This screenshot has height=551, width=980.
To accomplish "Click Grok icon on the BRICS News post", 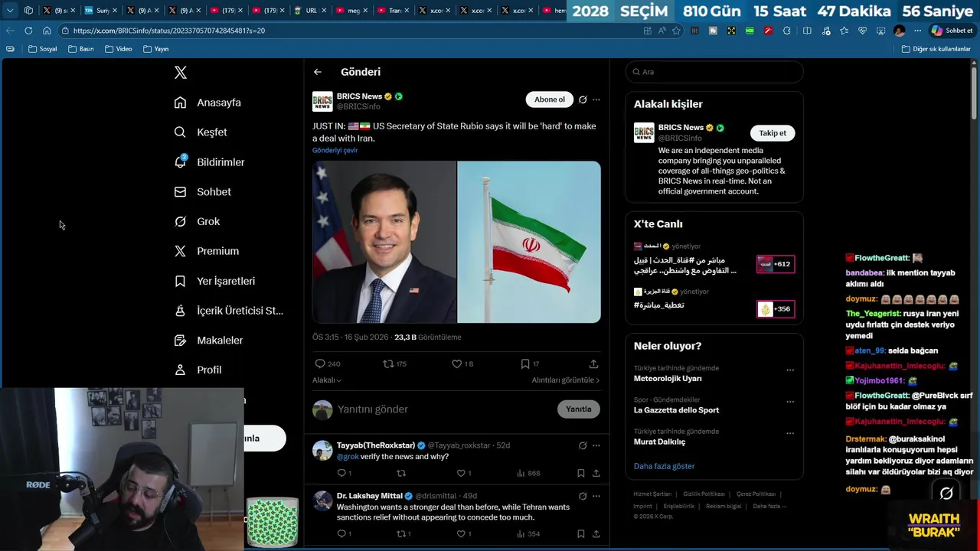I will (583, 99).
